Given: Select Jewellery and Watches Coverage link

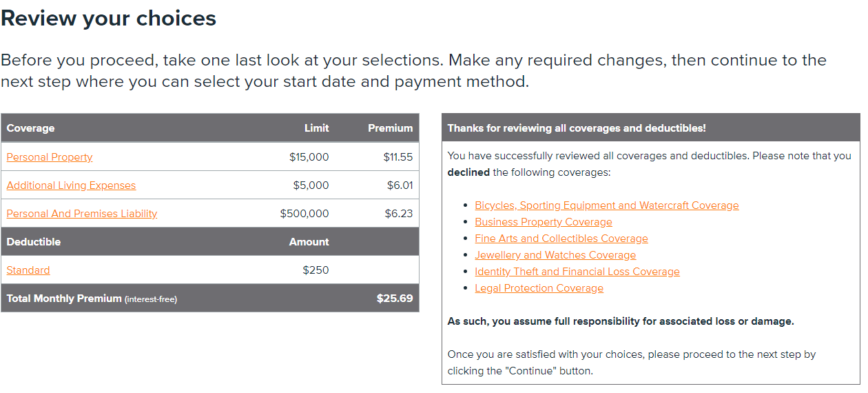Looking at the screenshot, I should 555,255.
